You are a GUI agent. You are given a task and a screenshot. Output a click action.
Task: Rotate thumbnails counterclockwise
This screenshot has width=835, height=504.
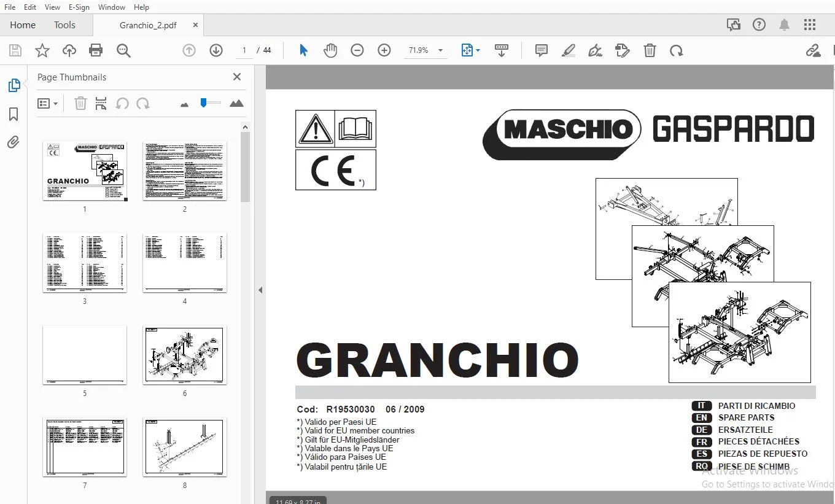(x=122, y=104)
